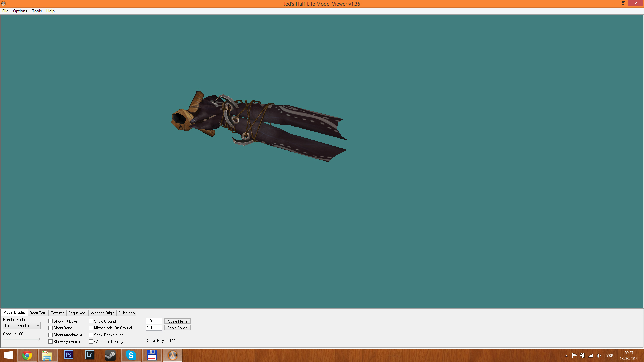Click the УКР keyboard language indicator
Viewport: 644px width, 362px height.
(x=610, y=356)
